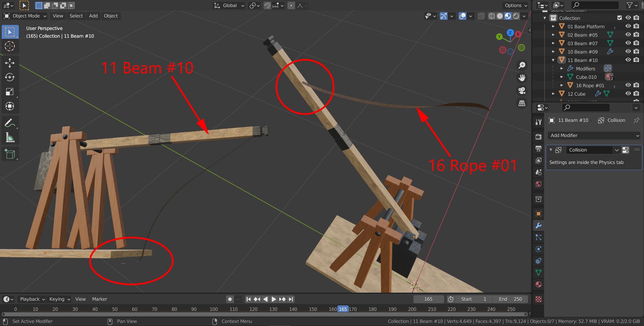644x326 pixels.
Task: Activate the Rotate tool
Action: [x=10, y=77]
